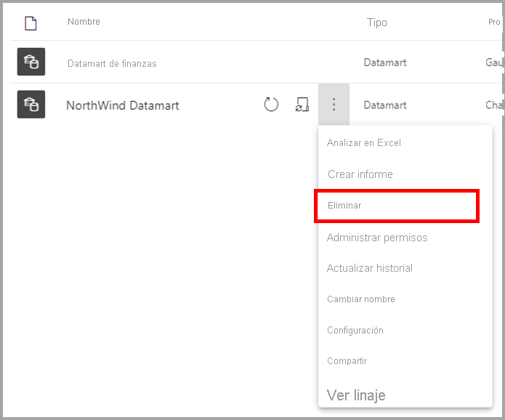Choose Cambiar nombre from the menu
The height and width of the screenshot is (420, 505).
(x=360, y=299)
